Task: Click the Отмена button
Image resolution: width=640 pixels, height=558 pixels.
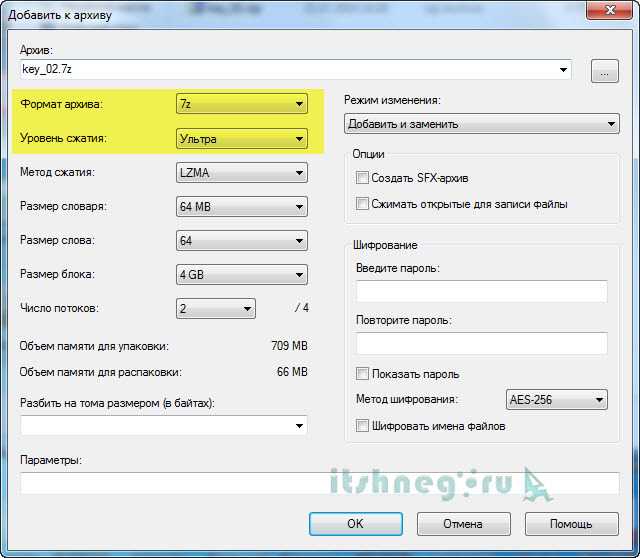Action: coord(463,524)
